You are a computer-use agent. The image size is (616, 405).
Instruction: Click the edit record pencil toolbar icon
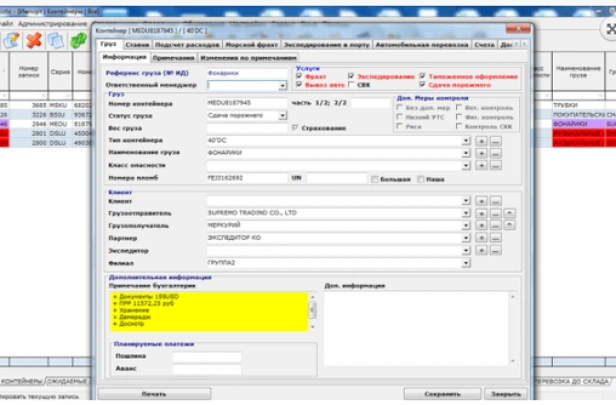(12, 40)
